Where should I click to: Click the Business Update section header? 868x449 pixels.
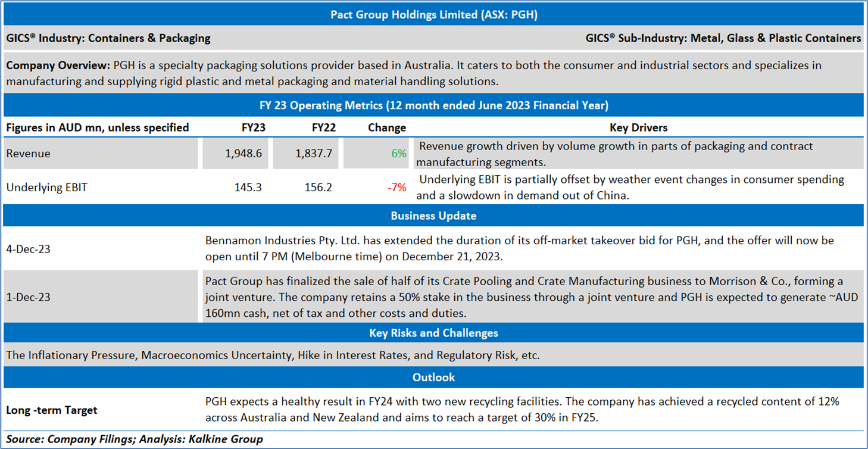click(x=433, y=216)
